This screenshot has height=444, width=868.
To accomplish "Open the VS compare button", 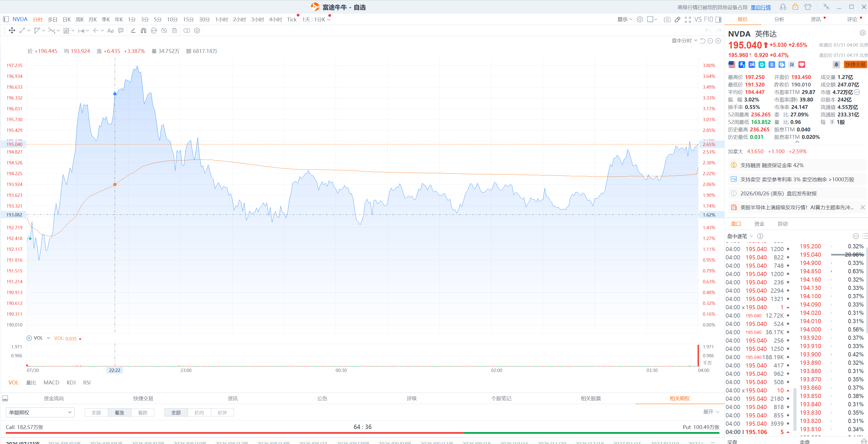I will (698, 19).
